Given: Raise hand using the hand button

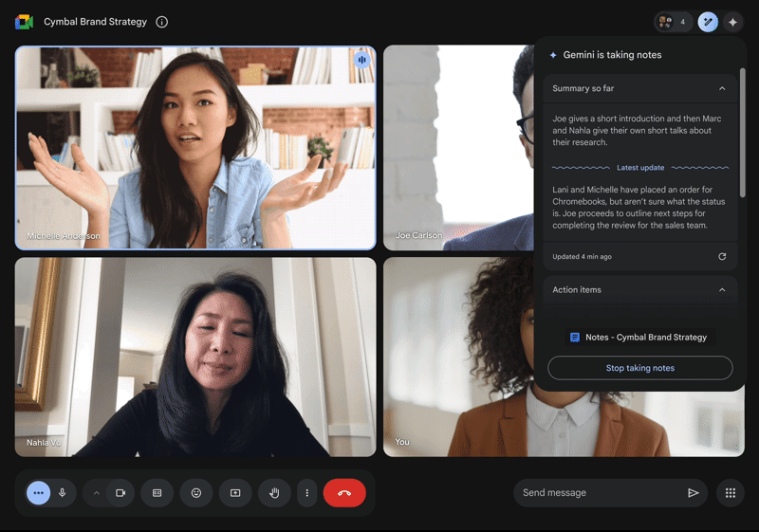Looking at the screenshot, I should point(274,493).
